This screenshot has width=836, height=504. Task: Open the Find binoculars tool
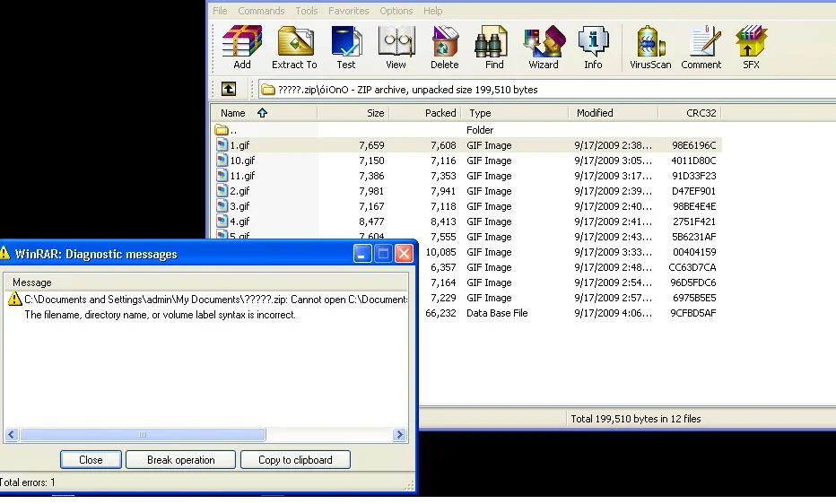pyautogui.click(x=494, y=47)
